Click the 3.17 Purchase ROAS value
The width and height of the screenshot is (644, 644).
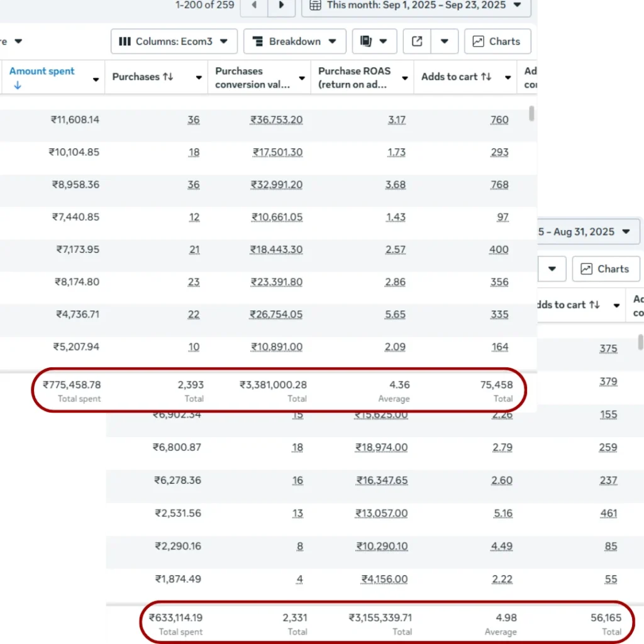pos(397,120)
